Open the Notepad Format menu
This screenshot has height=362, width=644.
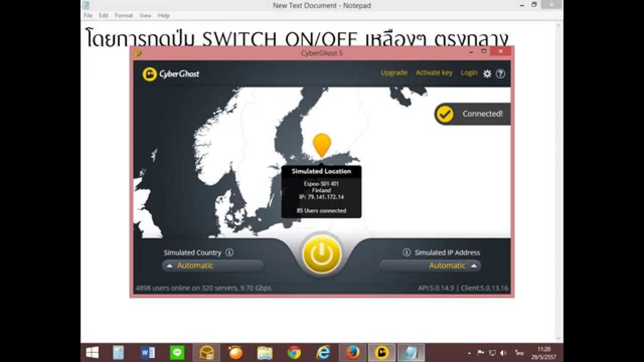(x=124, y=16)
